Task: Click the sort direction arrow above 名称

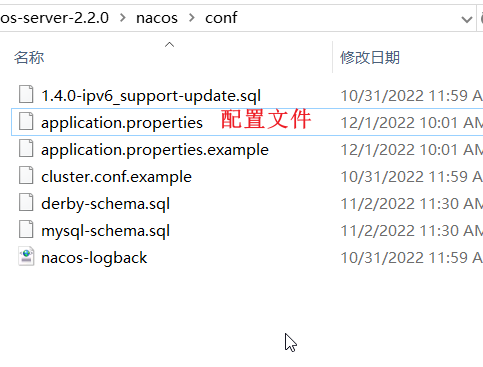Action: tap(169, 44)
